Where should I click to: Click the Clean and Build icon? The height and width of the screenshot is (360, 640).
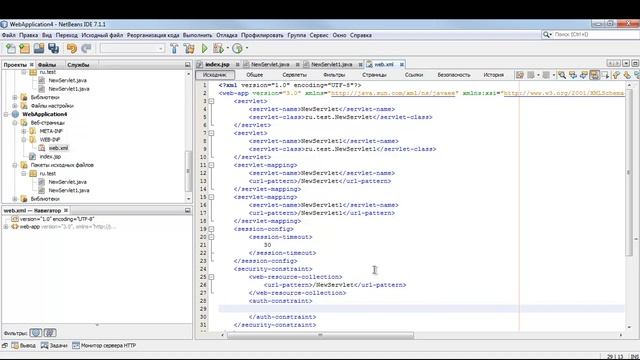point(189,49)
